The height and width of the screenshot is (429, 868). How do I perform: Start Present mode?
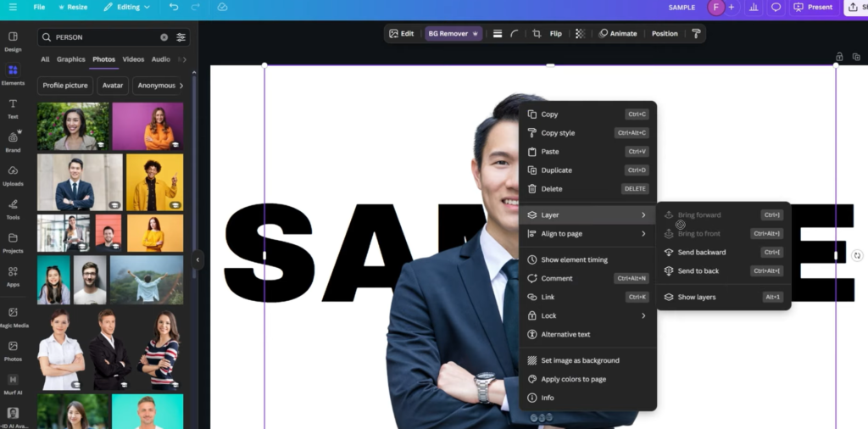[x=813, y=7]
